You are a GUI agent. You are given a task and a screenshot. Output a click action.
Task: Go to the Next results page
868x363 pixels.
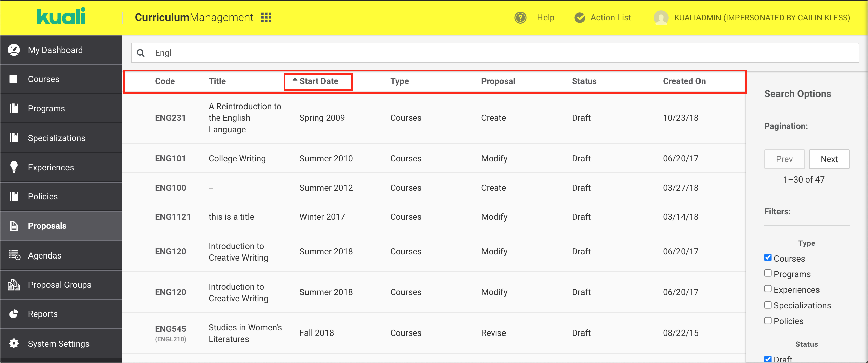[829, 159]
